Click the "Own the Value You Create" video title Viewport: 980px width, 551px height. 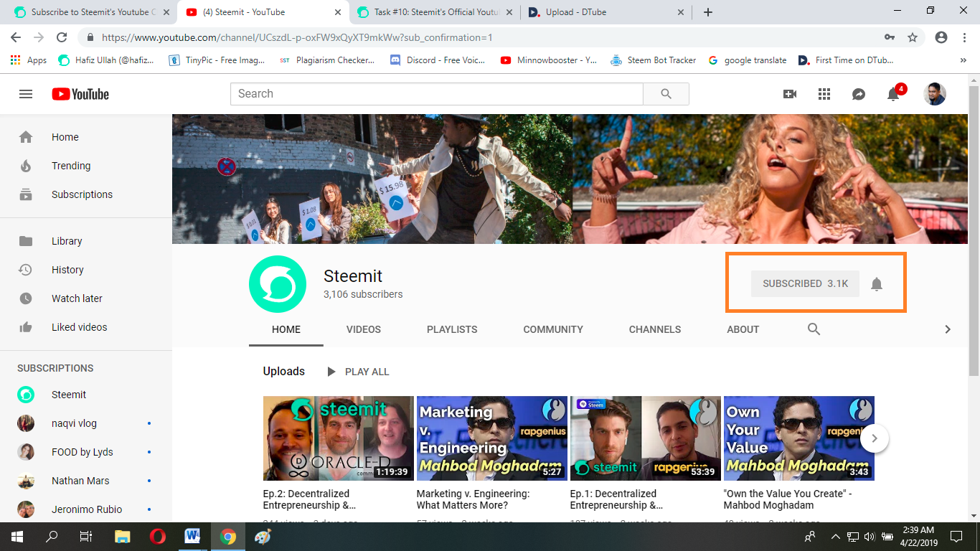point(788,499)
